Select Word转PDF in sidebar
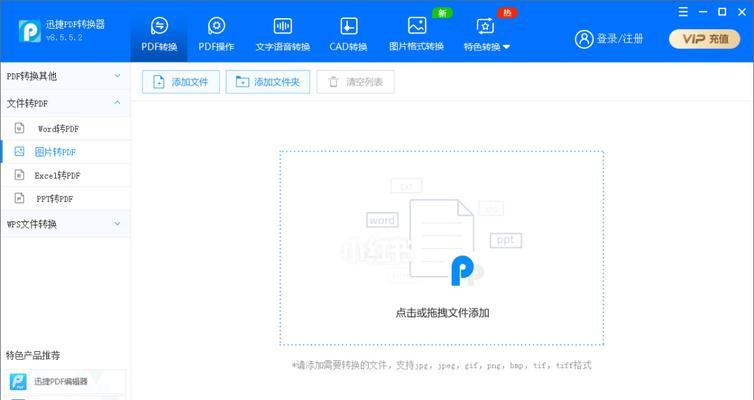The image size is (754, 400). pyautogui.click(x=65, y=128)
